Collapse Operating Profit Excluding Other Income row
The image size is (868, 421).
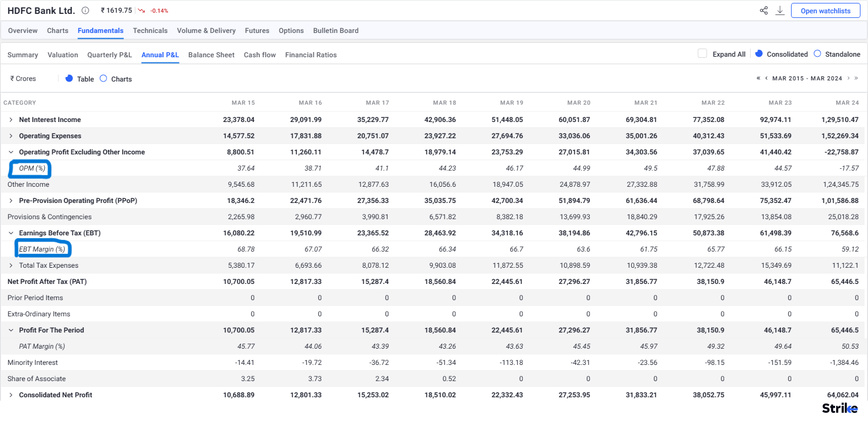[10, 152]
